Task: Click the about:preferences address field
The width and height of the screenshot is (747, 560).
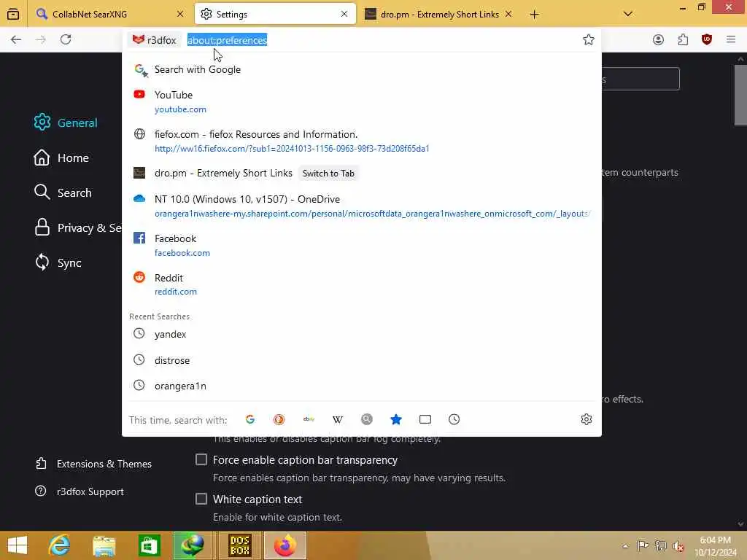Action: (x=381, y=40)
